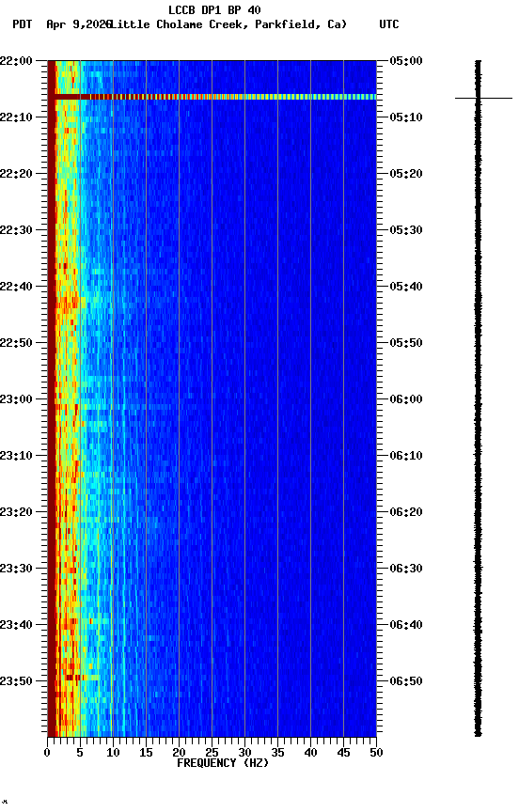Click the '25' frequency axis label
The width and height of the screenshot is (519, 812).
pyautogui.click(x=212, y=753)
